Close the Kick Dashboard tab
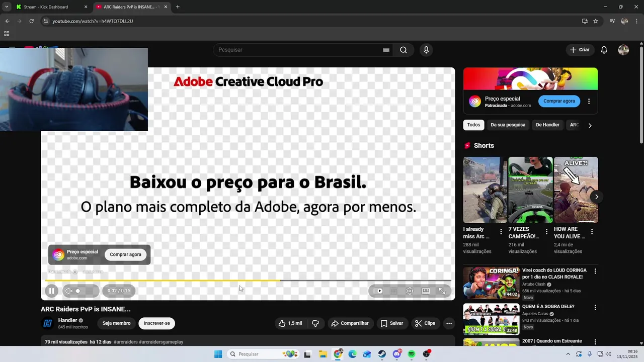Image resolution: width=644 pixels, height=362 pixels. [86, 7]
